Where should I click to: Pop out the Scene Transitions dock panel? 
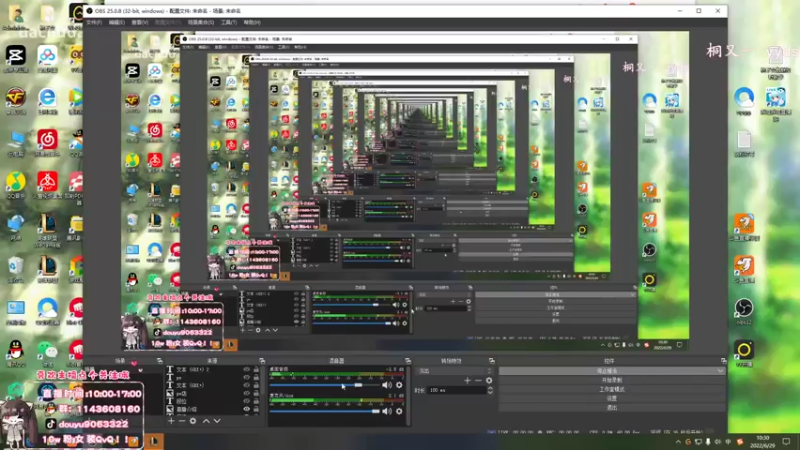491,361
